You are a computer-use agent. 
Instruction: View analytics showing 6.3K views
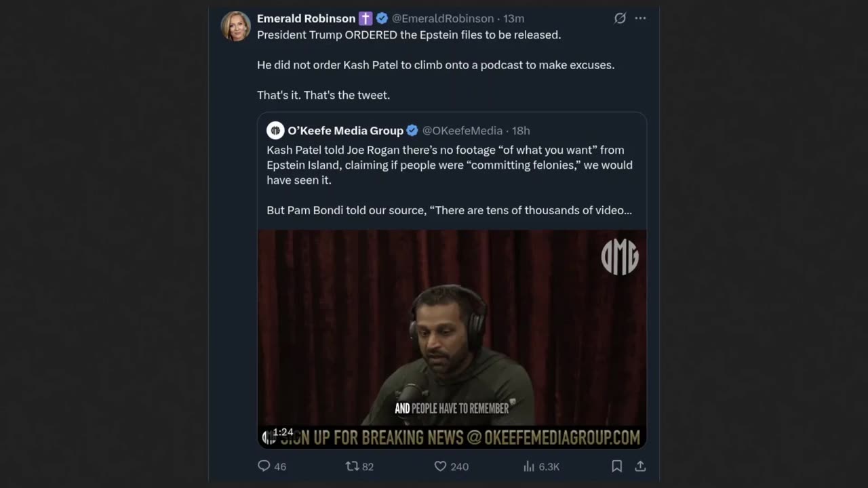(x=529, y=466)
